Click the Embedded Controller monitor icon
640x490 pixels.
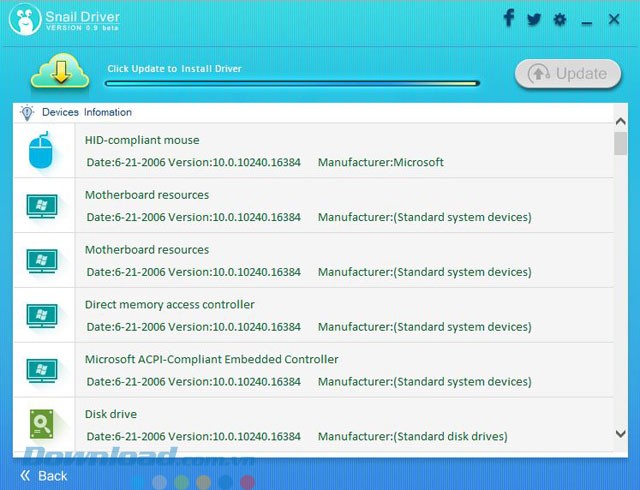[x=42, y=371]
